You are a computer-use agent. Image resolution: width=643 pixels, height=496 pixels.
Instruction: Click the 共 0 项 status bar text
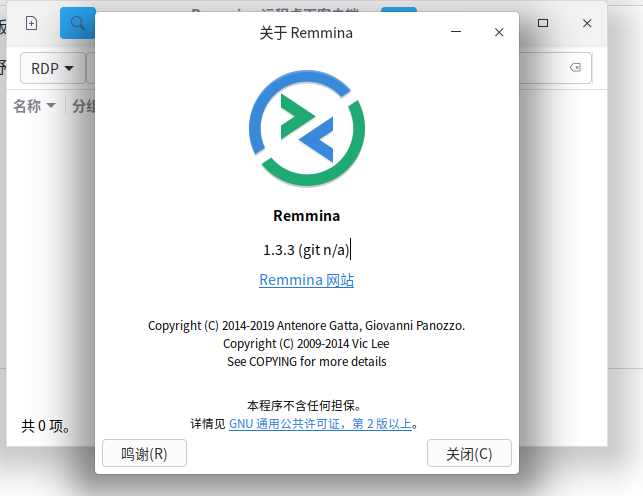[x=45, y=426]
